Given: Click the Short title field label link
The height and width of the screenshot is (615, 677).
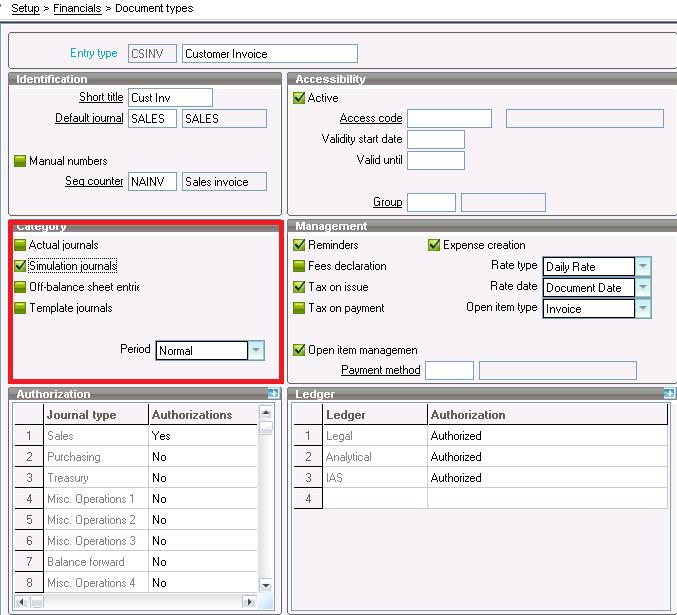Looking at the screenshot, I should (101, 97).
